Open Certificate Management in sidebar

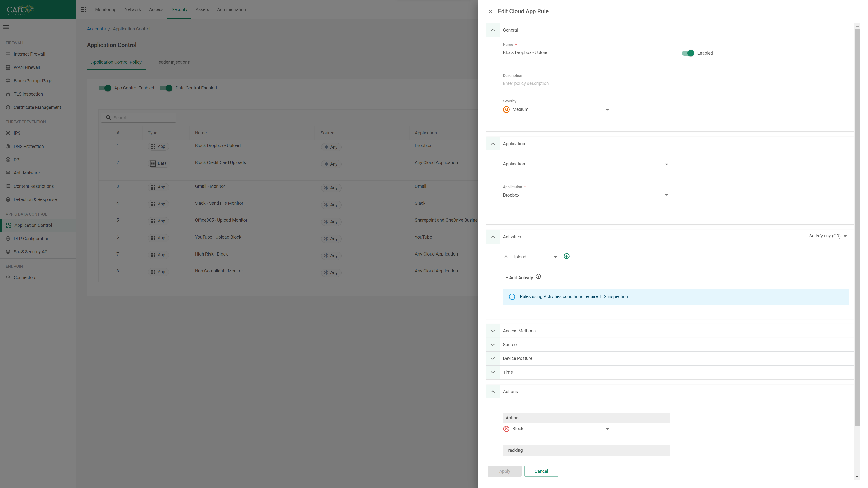(38, 107)
